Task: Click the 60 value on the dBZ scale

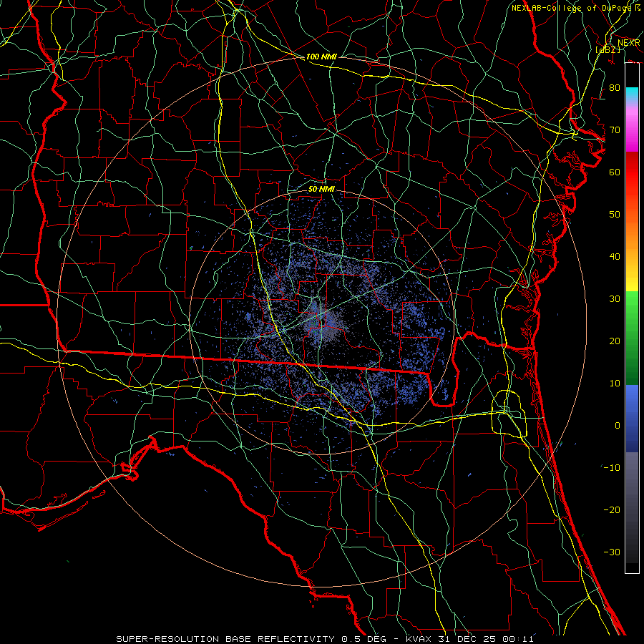Action: click(615, 172)
